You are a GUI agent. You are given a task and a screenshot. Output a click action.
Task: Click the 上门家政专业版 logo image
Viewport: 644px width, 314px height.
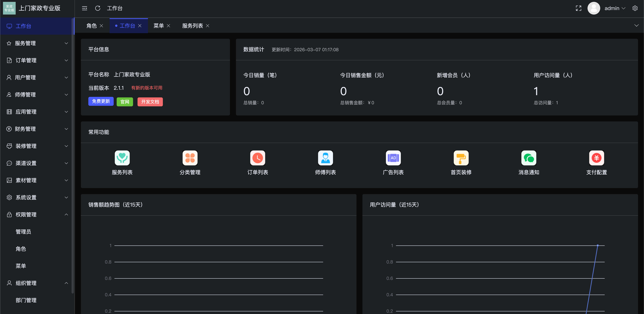tap(9, 8)
